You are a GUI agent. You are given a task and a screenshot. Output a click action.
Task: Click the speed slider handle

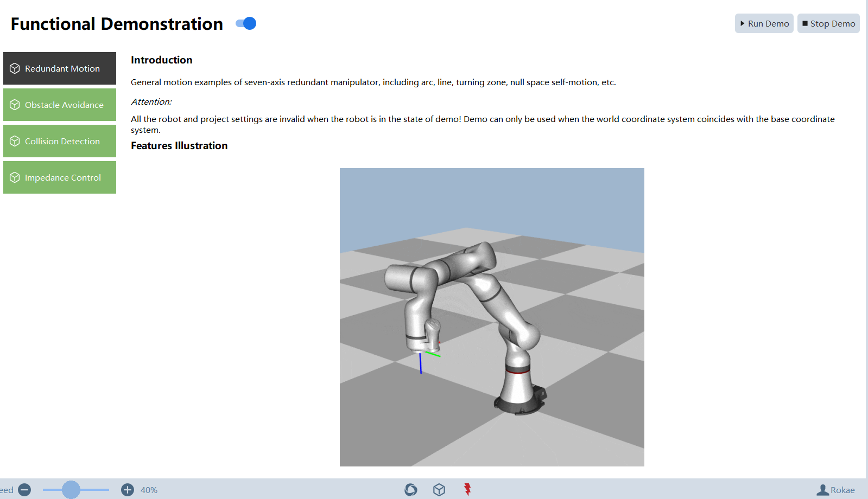pos(71,490)
